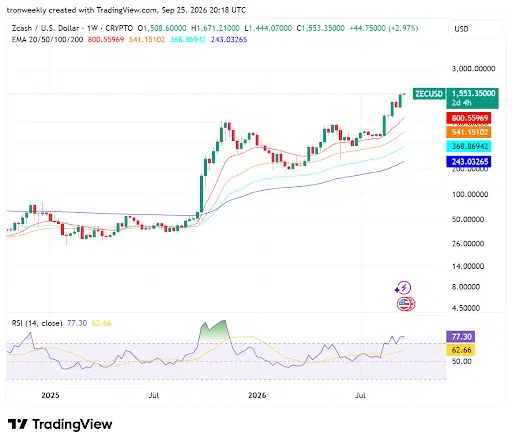Viewport: 512px width, 444px height.
Task: Click the 50.00 RSI axis level label
Action: 461,361
